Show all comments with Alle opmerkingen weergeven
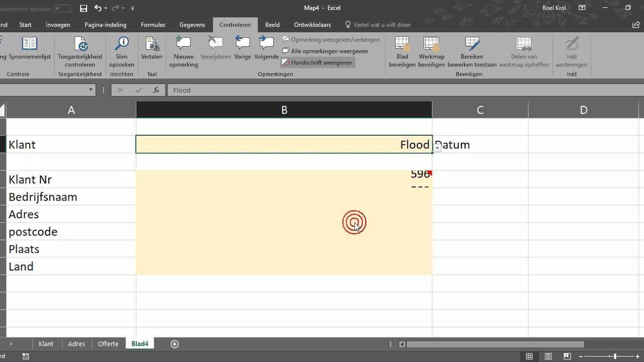 325,51
